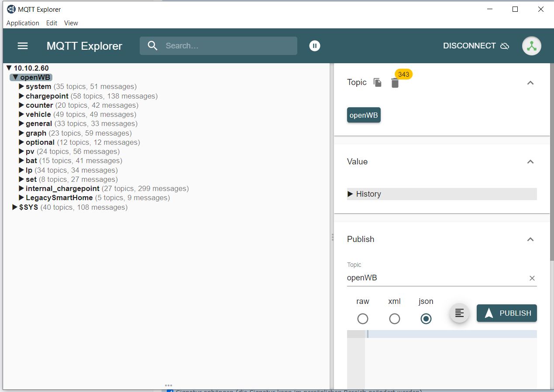The image size is (554, 392).
Task: Click the bottom three-dot drag handle
Action: pos(169,385)
